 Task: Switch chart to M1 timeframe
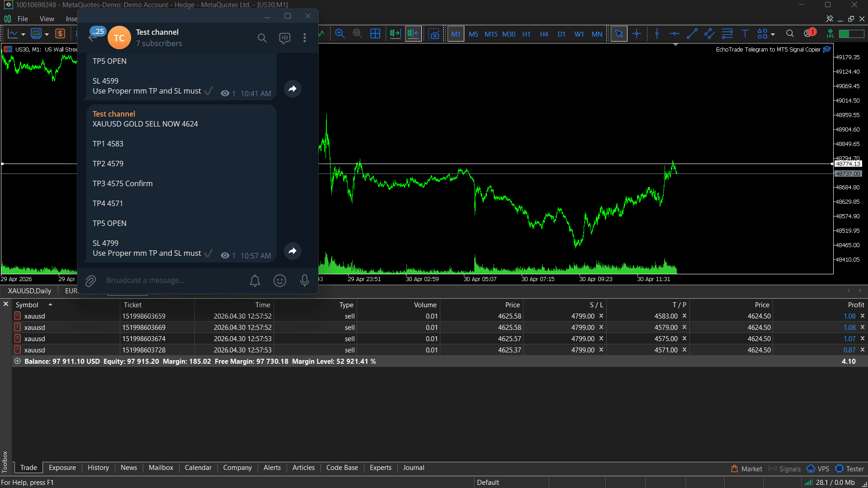[x=456, y=34]
